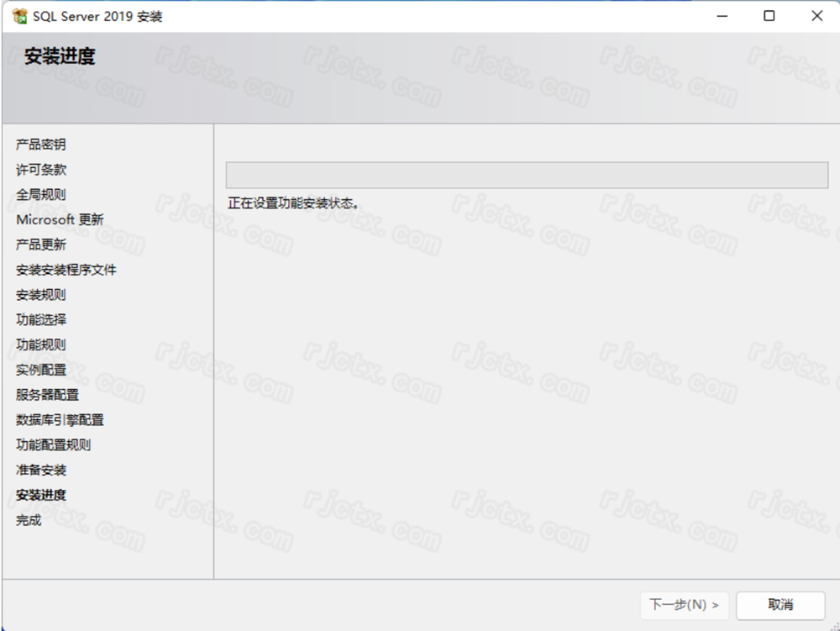Viewport: 840px width, 631px height.
Task: Click the 下一步(N) button
Action: pos(685,604)
